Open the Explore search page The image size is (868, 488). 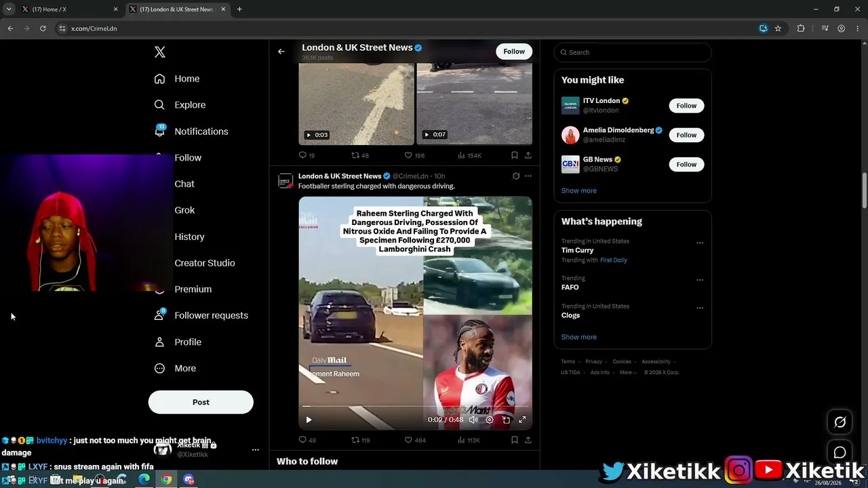pyautogui.click(x=180, y=105)
